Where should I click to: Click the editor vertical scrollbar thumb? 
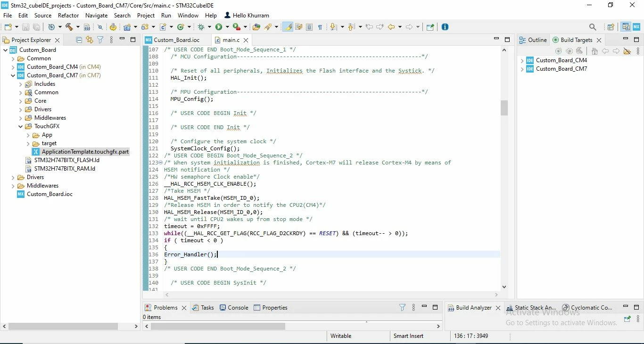coord(504,108)
